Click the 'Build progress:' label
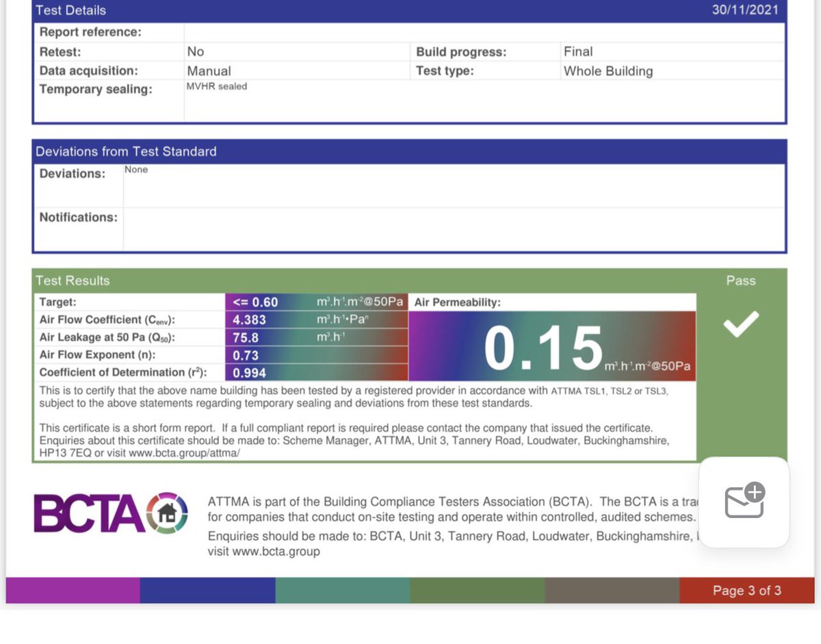 tap(461, 51)
